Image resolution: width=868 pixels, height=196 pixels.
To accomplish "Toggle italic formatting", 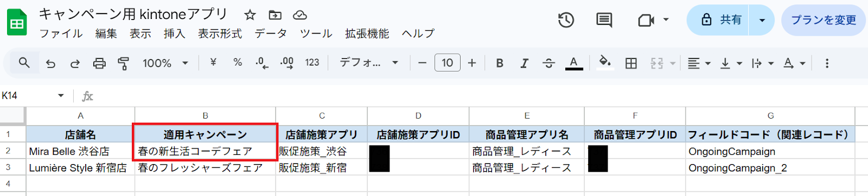I will (524, 63).
